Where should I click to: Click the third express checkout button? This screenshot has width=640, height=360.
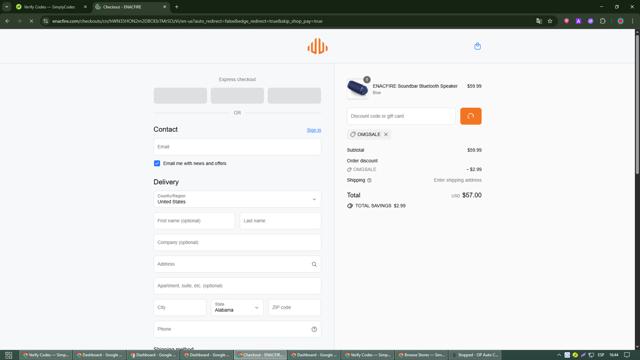click(x=294, y=96)
